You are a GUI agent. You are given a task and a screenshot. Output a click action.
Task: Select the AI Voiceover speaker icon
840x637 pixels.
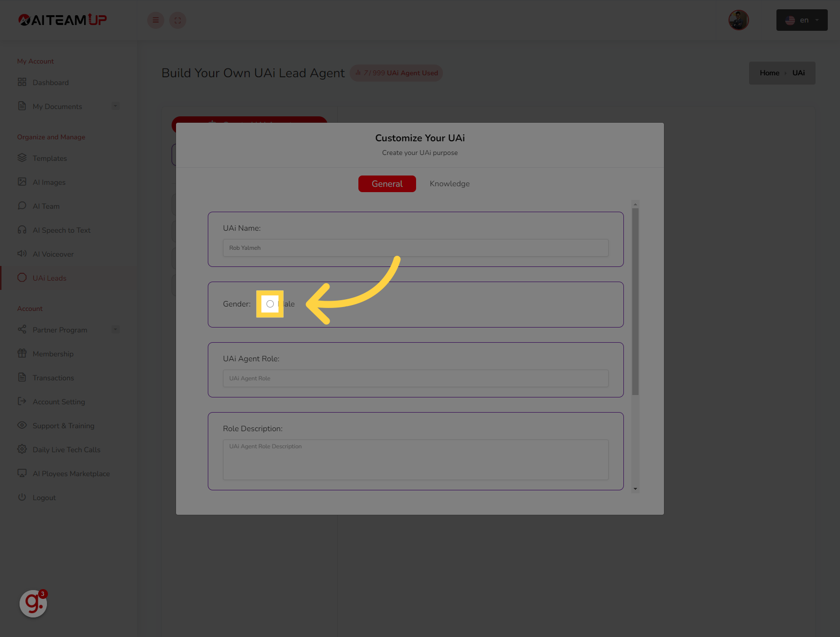coord(22,254)
